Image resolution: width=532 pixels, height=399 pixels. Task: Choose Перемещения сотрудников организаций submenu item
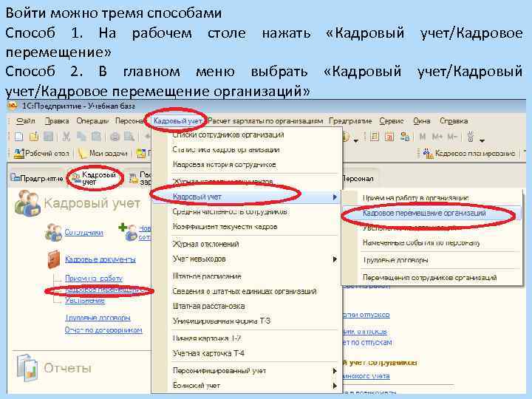coord(429,278)
